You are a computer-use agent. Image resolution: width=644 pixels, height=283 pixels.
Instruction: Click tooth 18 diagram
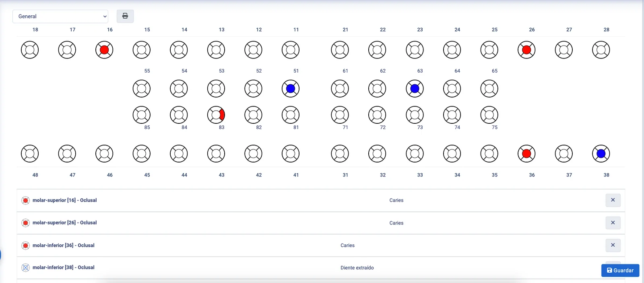pos(30,50)
